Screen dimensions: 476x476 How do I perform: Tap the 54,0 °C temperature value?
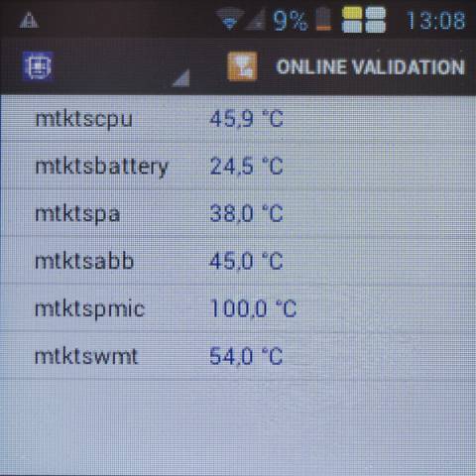tap(247, 356)
